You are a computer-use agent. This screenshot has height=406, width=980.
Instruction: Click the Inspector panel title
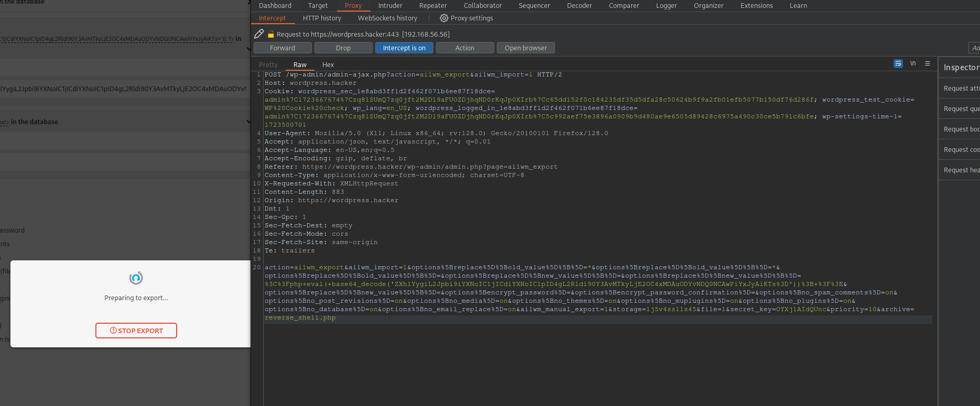(961, 68)
